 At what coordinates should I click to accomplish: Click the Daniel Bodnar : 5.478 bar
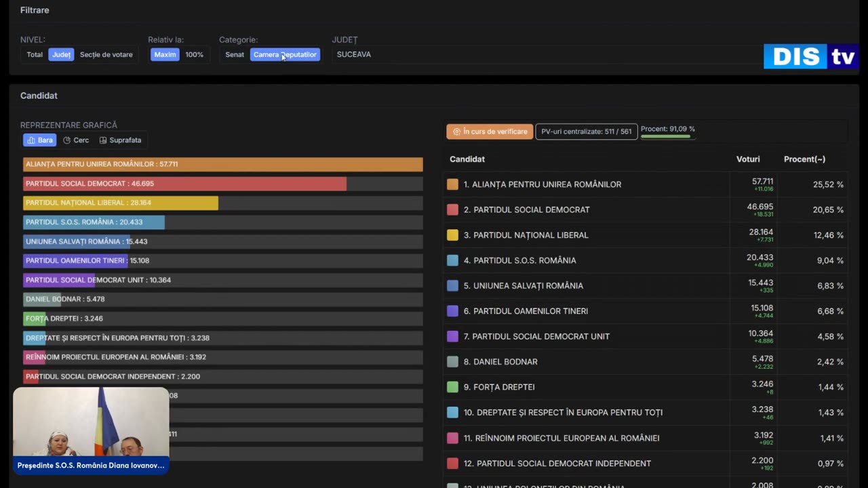click(42, 299)
